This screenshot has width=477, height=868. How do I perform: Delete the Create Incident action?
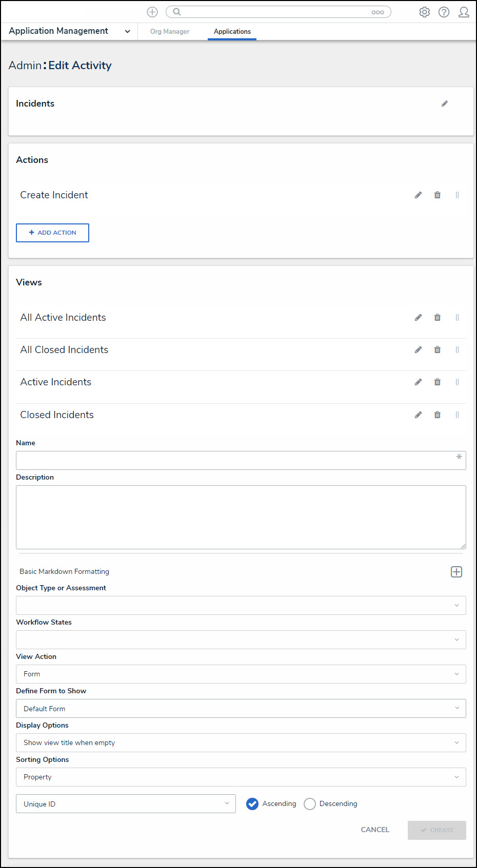tap(438, 195)
